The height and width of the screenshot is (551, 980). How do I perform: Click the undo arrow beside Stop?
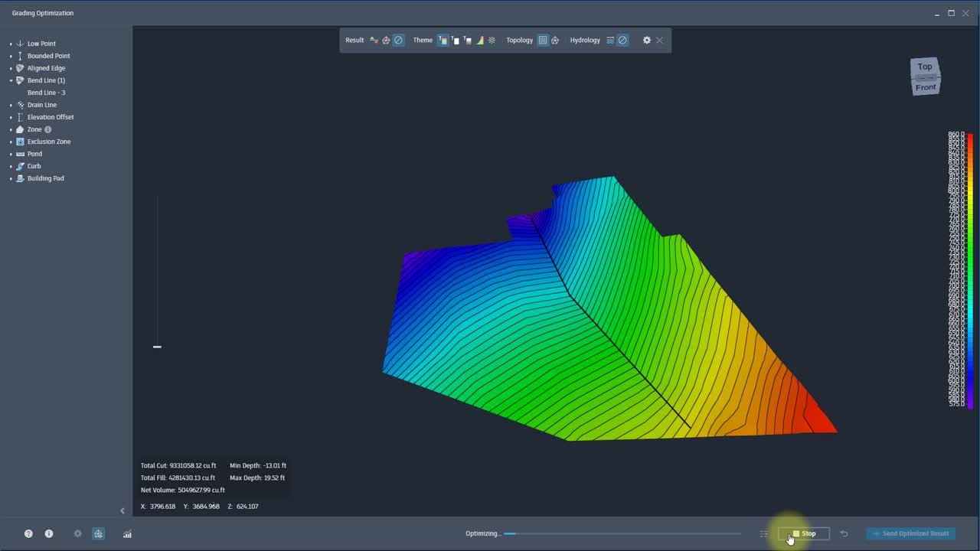844,533
